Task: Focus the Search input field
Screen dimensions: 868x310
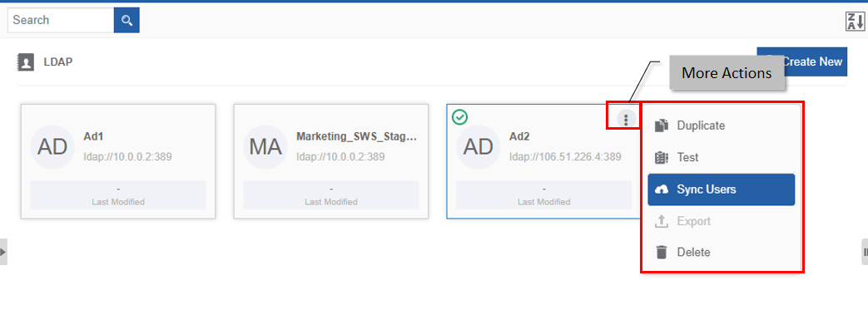Action: [61, 21]
